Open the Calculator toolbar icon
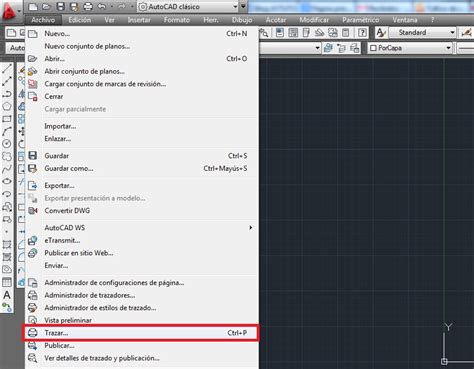 pos(346,33)
